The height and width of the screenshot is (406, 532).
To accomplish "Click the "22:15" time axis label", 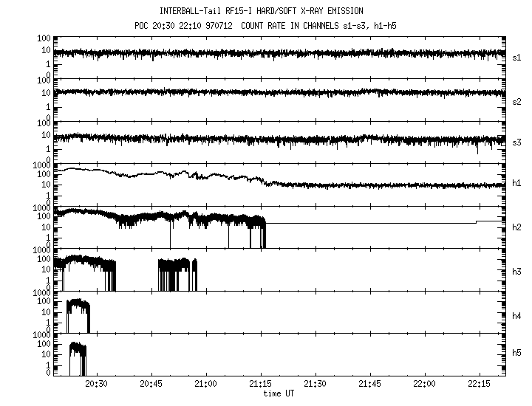I will tap(480, 384).
